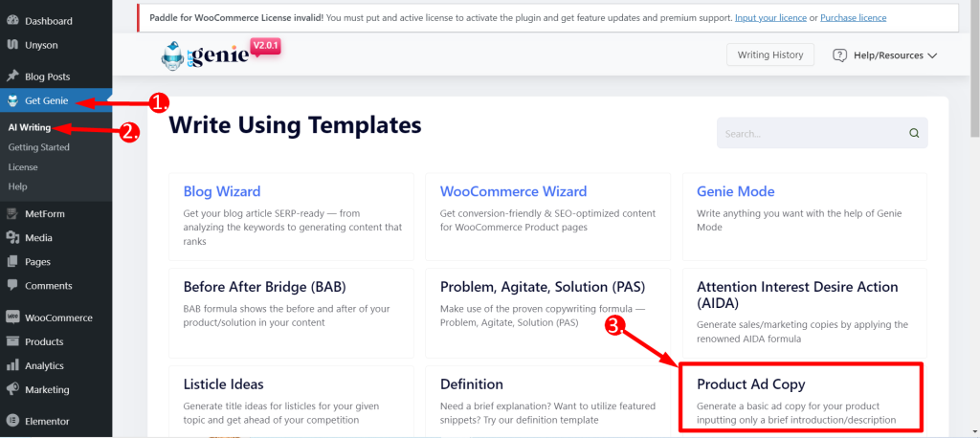Click into the template Search field
Viewport: 980px width, 438px height.
click(822, 133)
